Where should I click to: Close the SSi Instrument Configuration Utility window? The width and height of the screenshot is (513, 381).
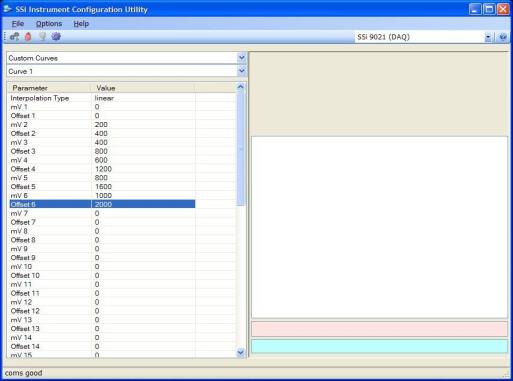(x=503, y=9)
